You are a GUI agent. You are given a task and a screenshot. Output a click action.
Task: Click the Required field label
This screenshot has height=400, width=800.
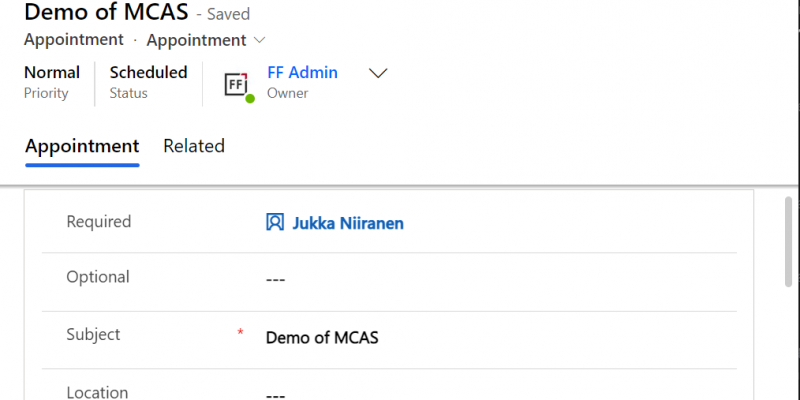point(98,222)
